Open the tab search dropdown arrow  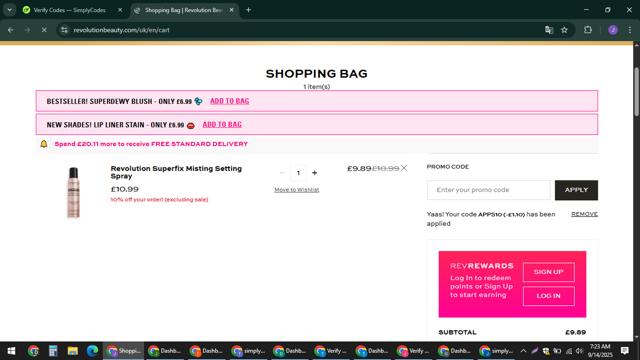click(9, 10)
